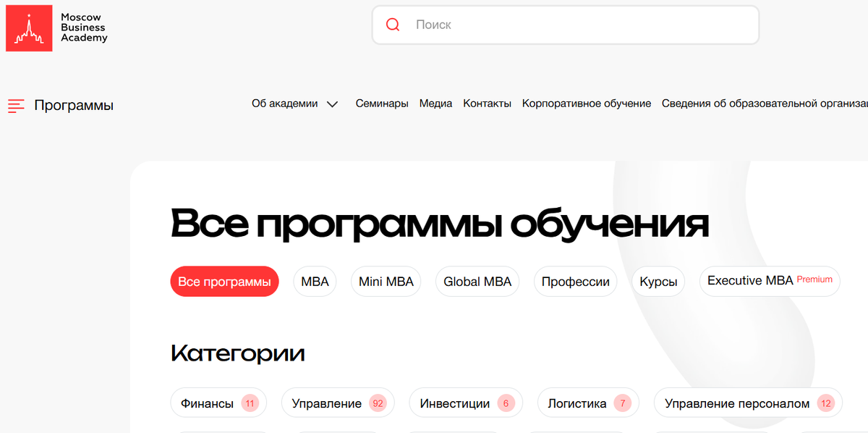Open the Медиа section

435,104
